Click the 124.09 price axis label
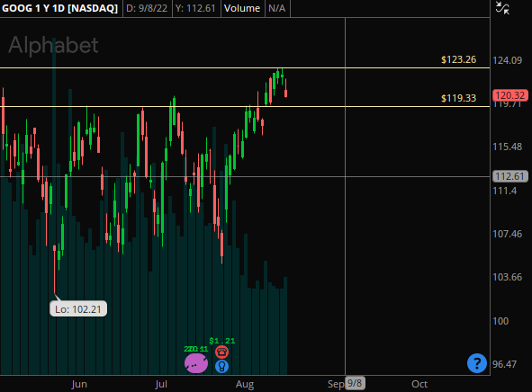The width and height of the screenshot is (532, 392). click(x=507, y=60)
